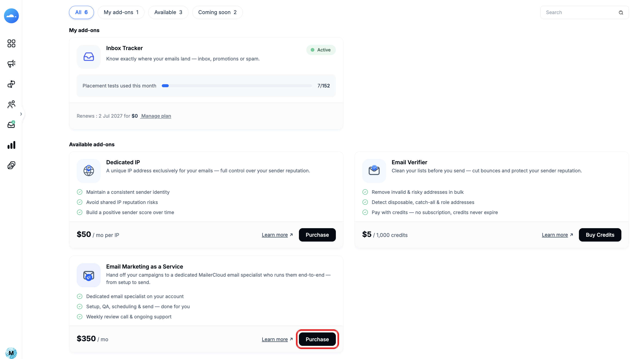The width and height of the screenshot is (644, 359).
Task: Open the contacts people icon in sidebar
Action: tap(11, 104)
